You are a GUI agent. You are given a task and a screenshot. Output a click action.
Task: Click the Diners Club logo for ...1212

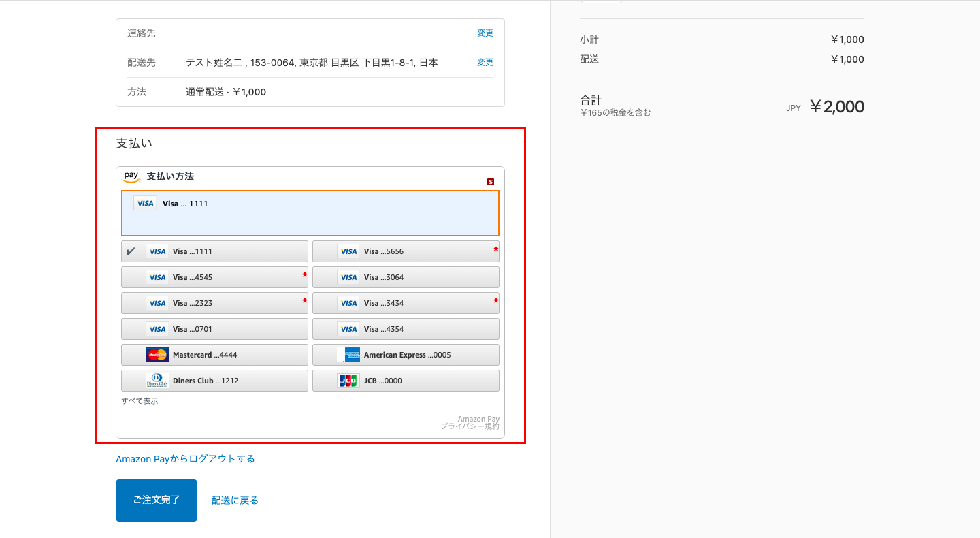[157, 381]
